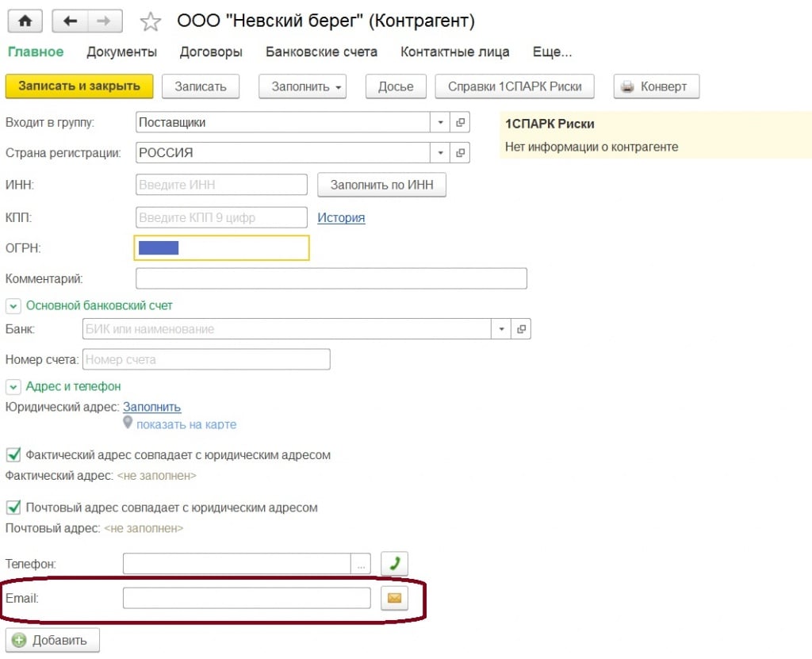Click the История link near КПП
The height and width of the screenshot is (659, 812).
point(341,217)
